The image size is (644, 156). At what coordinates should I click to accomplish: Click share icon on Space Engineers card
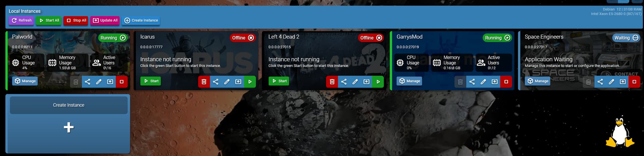(x=600, y=82)
